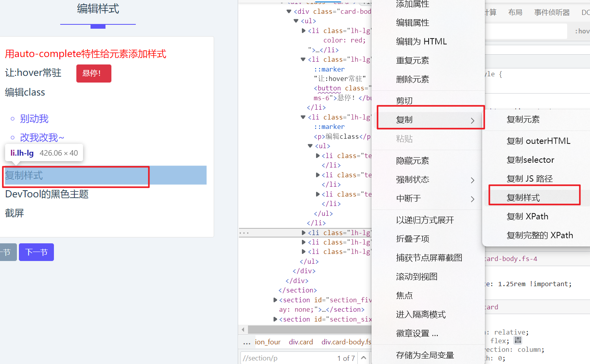Click the left arrow of horizontal scrollbar
The width and height of the screenshot is (590, 364).
tap(243, 329)
